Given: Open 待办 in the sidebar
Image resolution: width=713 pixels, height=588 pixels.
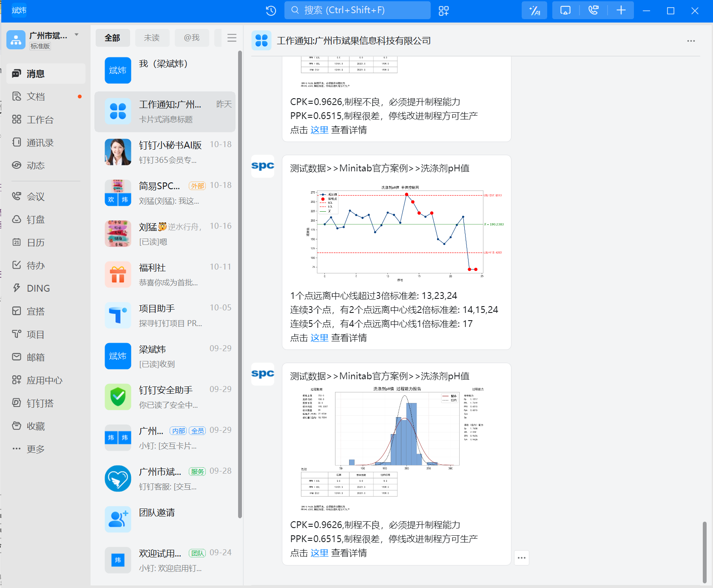Looking at the screenshot, I should coord(46,265).
